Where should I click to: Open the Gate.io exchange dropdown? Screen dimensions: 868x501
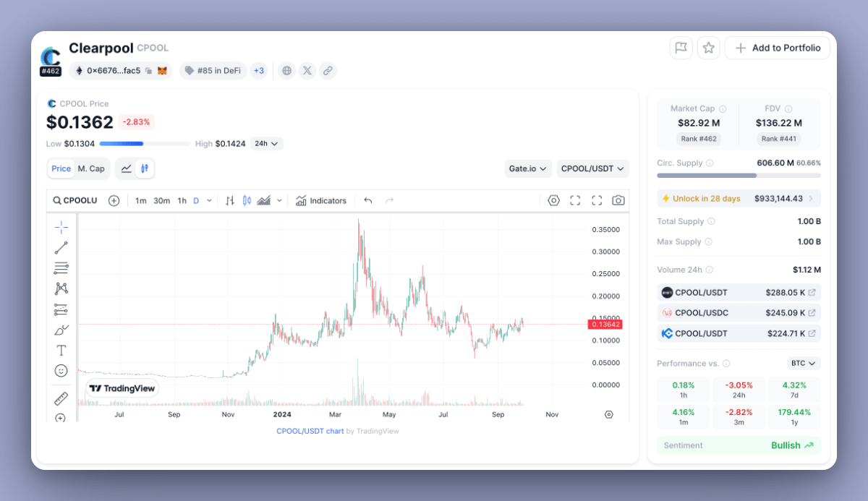529,168
